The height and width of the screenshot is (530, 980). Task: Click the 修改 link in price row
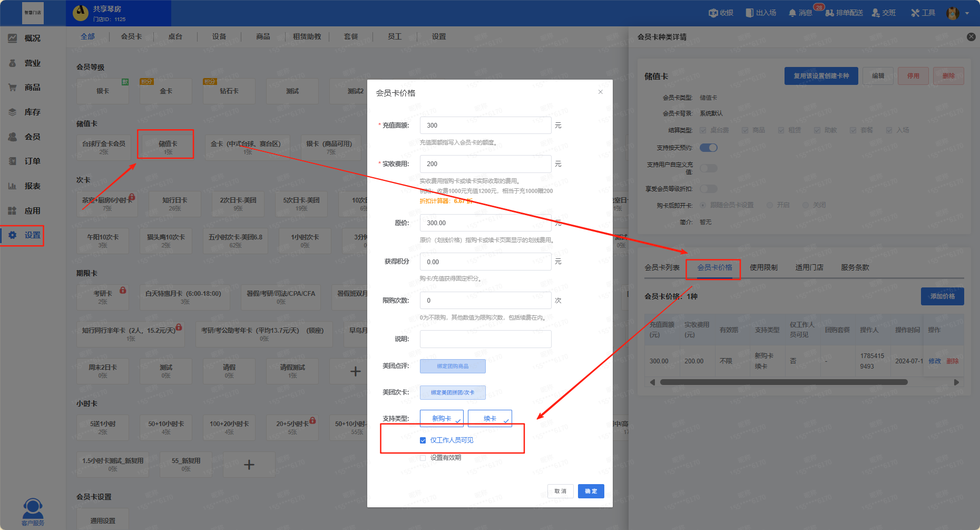934,361
